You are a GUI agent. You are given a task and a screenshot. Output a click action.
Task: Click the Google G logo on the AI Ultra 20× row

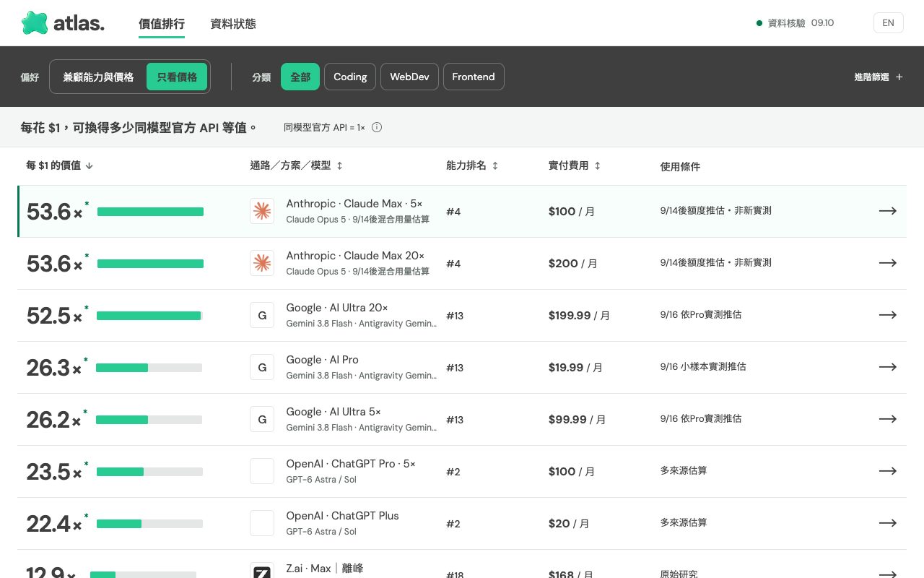point(262,315)
